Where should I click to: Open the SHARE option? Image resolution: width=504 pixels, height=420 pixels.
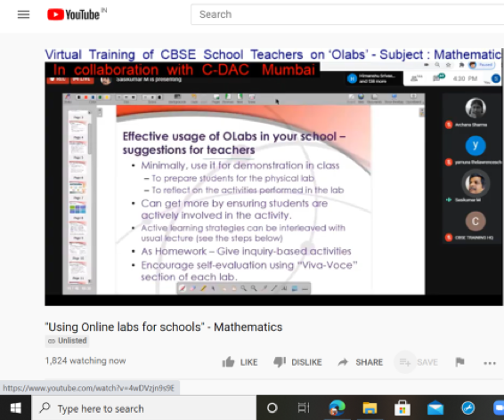pos(361,362)
